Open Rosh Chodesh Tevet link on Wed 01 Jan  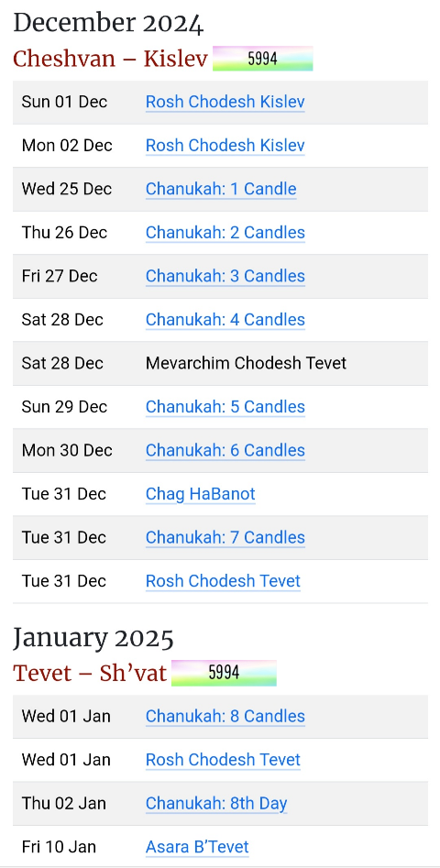pyautogui.click(x=223, y=760)
